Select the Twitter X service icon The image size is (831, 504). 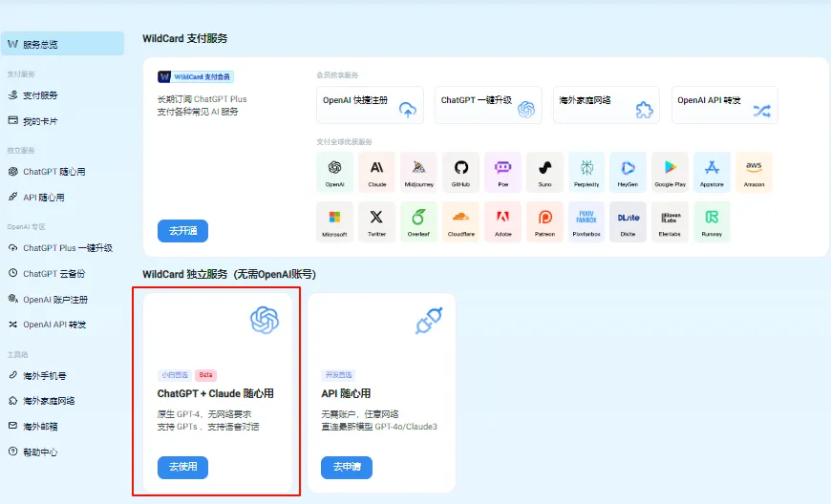point(376,221)
